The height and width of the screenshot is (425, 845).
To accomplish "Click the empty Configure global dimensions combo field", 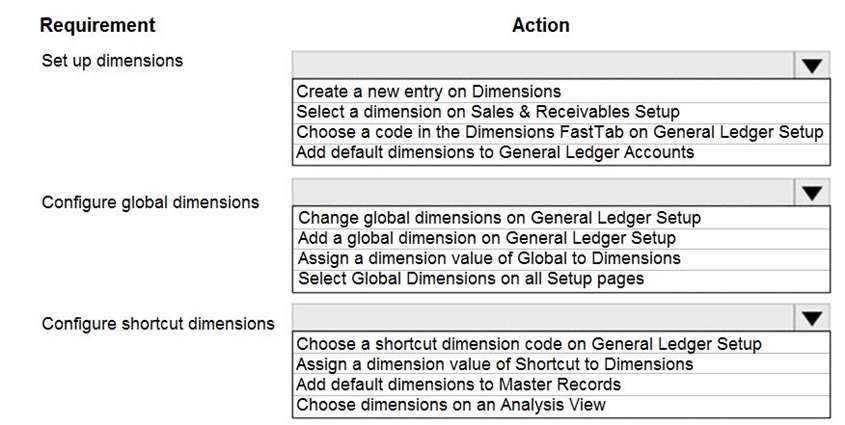I will click(543, 192).
